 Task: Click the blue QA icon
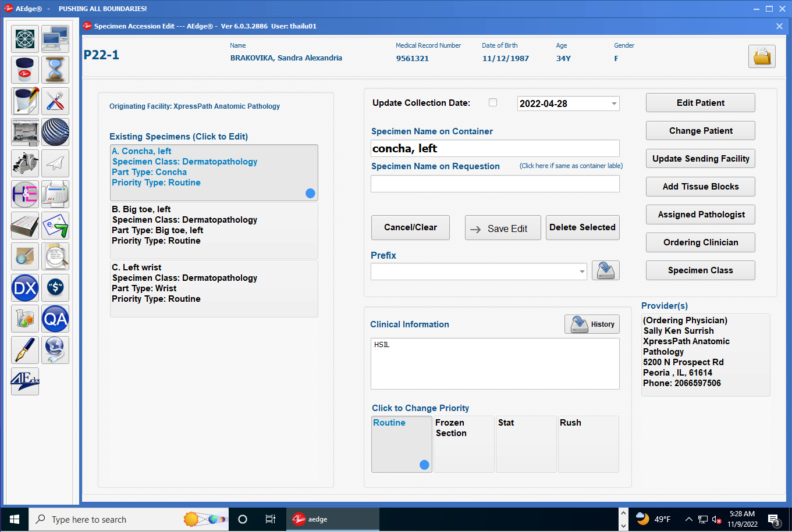pos(55,319)
